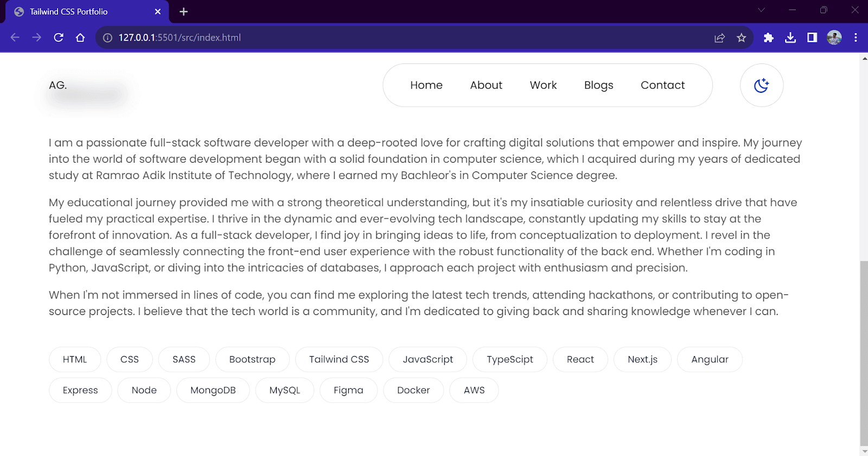Choose the Angular skill pill
This screenshot has height=456, width=868.
(710, 359)
